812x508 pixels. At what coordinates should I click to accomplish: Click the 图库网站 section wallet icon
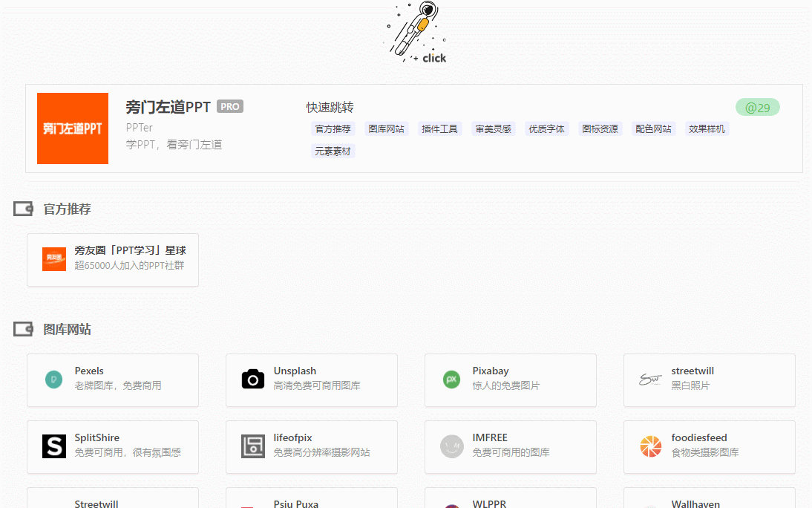[x=23, y=329]
